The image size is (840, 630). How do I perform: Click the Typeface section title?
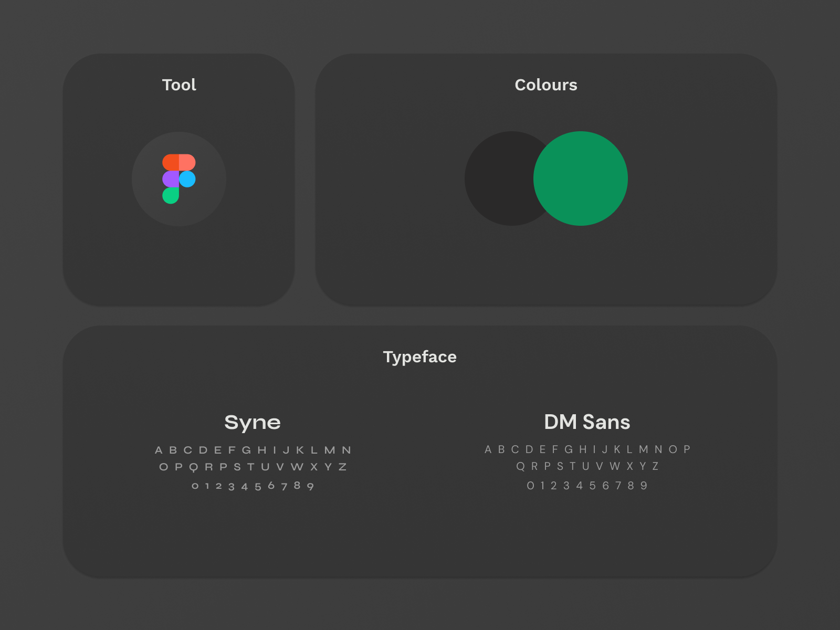tap(420, 357)
